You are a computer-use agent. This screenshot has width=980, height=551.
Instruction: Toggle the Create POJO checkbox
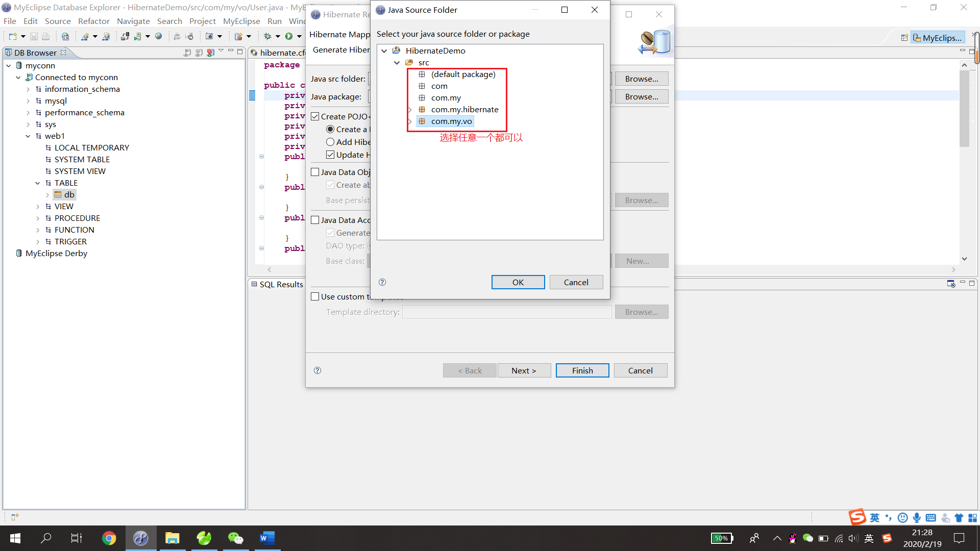coord(315,116)
